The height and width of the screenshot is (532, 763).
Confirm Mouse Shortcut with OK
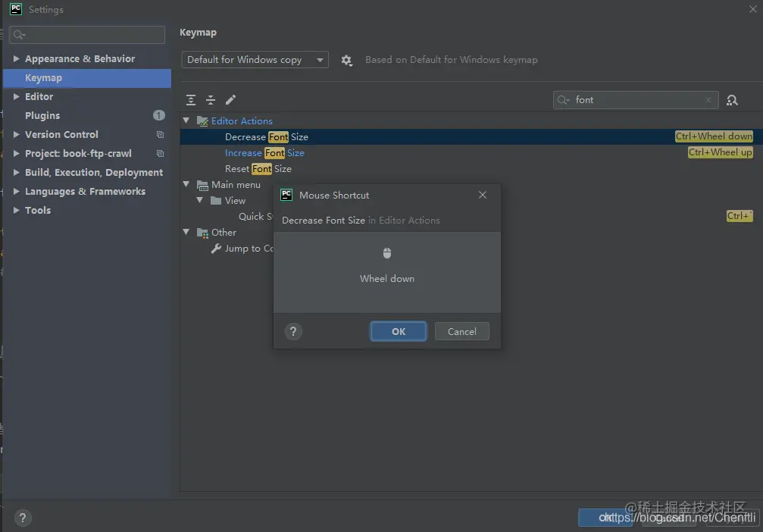pyautogui.click(x=398, y=331)
